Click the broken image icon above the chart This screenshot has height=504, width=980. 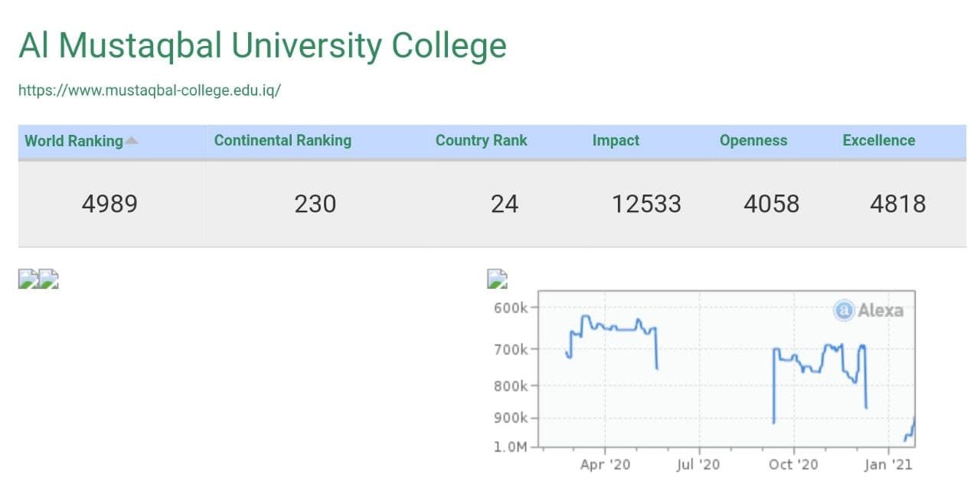(498, 279)
